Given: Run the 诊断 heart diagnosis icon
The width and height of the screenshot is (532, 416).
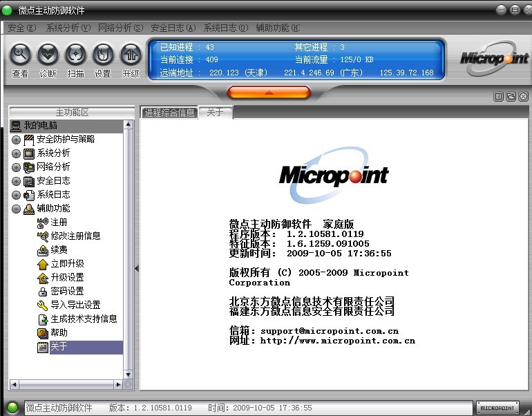Looking at the screenshot, I should (x=48, y=55).
